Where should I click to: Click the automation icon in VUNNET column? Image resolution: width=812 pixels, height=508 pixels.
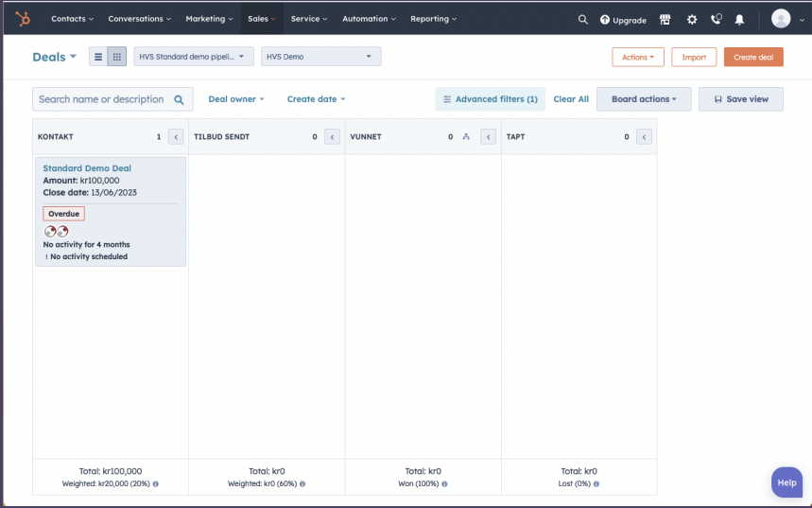pyautogui.click(x=466, y=137)
